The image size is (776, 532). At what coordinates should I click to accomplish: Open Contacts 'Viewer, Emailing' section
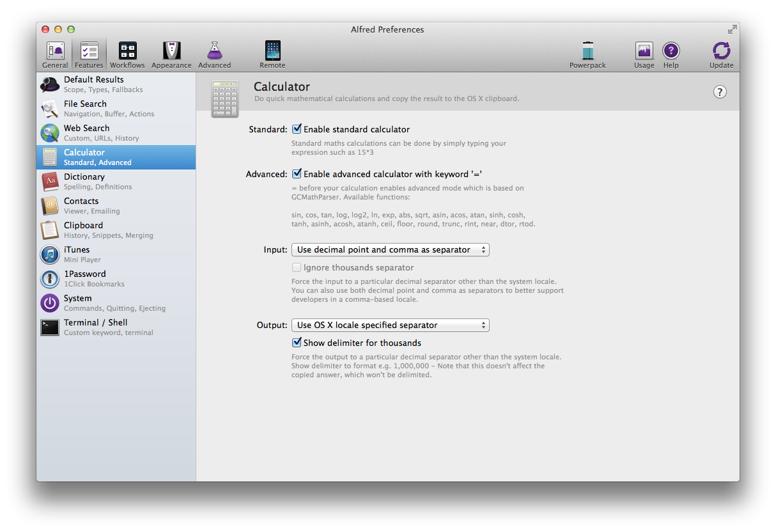tap(116, 206)
